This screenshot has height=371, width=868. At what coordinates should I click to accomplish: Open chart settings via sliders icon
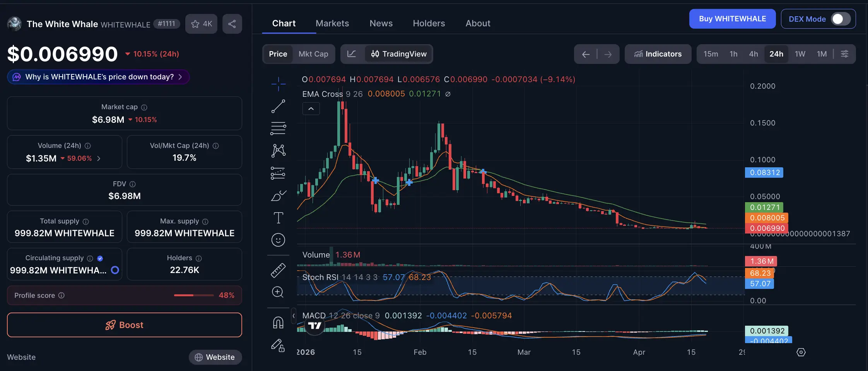(845, 54)
